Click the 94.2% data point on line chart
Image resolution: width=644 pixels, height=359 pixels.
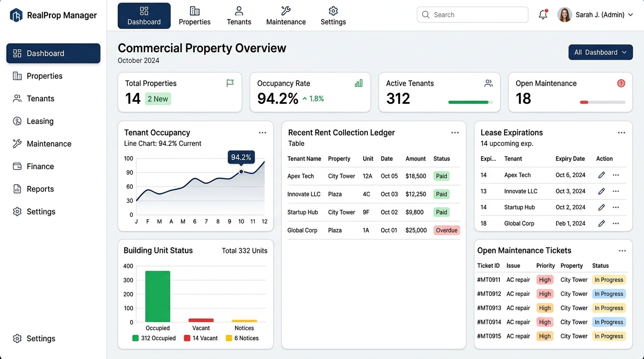pos(241,172)
